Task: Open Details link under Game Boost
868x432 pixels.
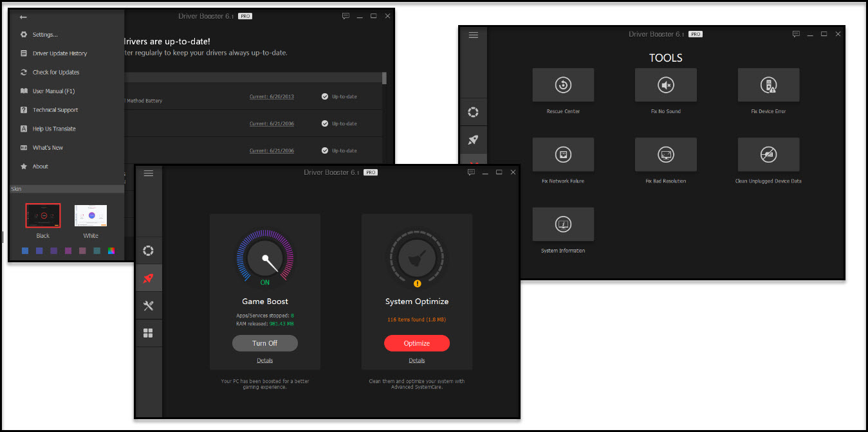Action: click(x=265, y=361)
